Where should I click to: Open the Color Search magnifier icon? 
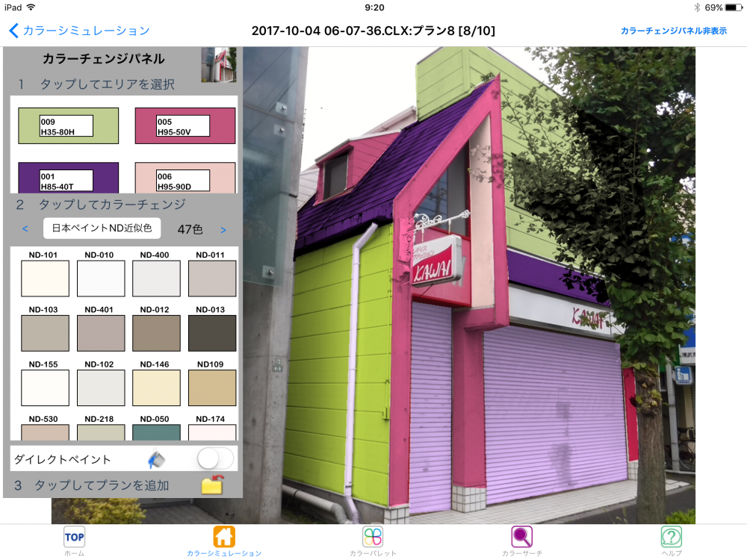click(x=521, y=536)
